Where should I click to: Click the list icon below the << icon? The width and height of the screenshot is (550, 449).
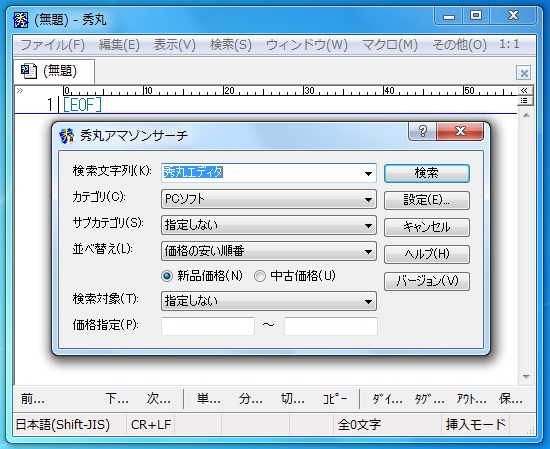[x=524, y=101]
